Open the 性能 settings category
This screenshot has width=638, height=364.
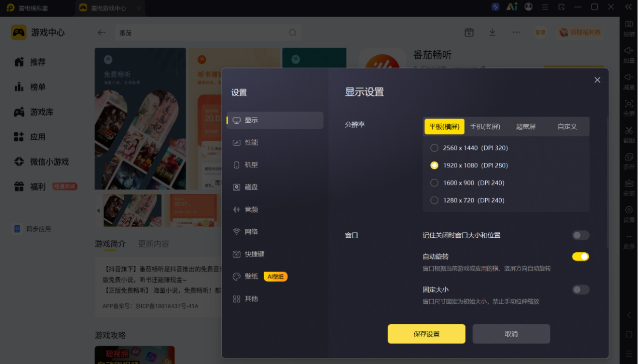275,142
